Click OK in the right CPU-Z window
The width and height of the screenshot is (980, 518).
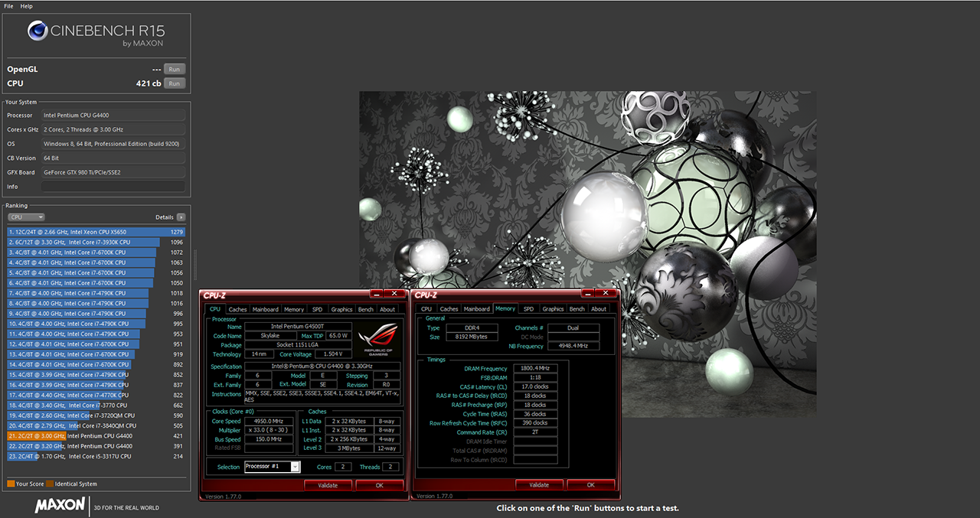click(590, 484)
